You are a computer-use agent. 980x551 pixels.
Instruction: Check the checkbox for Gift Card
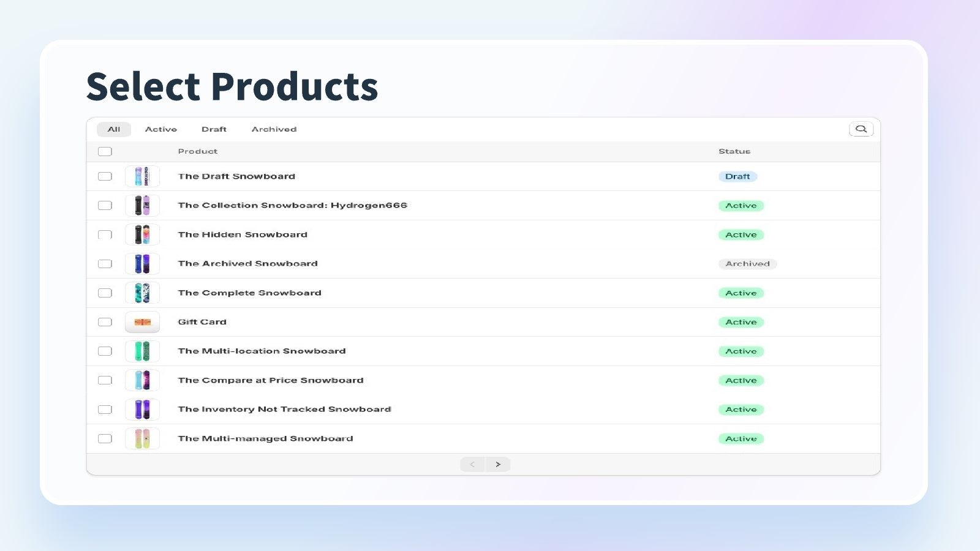point(105,321)
